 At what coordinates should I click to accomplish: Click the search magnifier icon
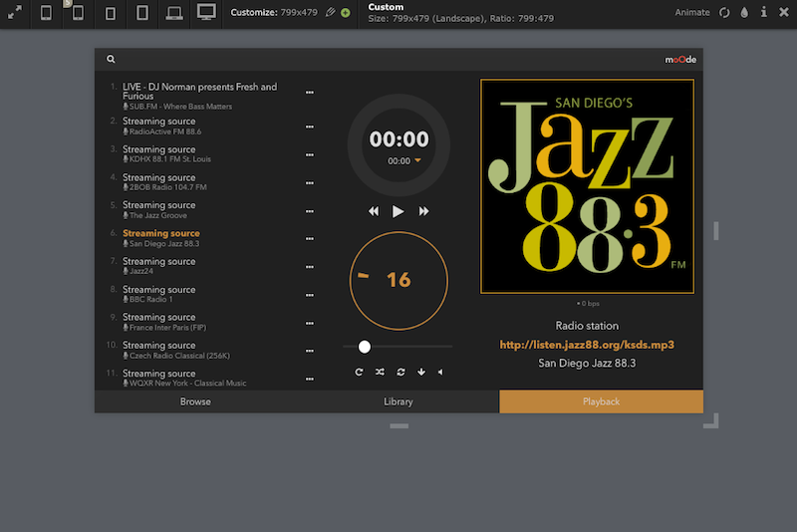pyautogui.click(x=111, y=59)
